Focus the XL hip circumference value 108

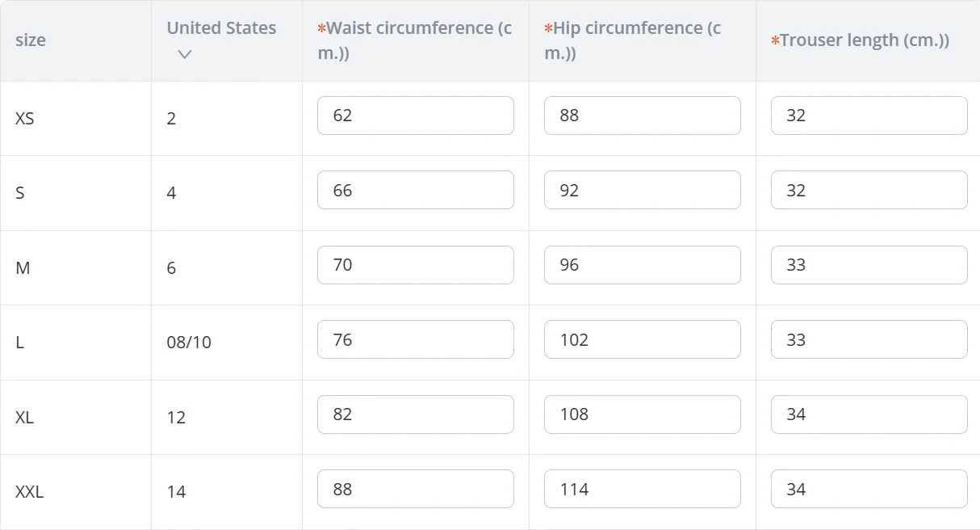pos(642,414)
